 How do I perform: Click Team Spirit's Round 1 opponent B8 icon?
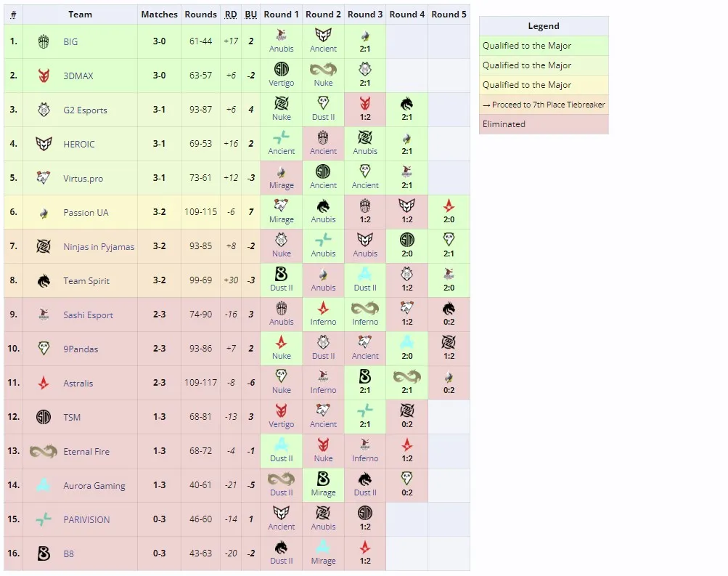282,274
